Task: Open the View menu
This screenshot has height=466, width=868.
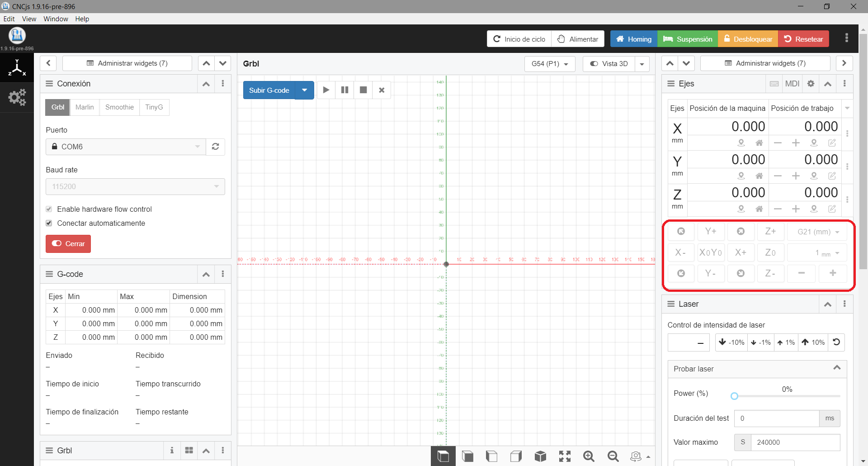Action: tap(29, 19)
